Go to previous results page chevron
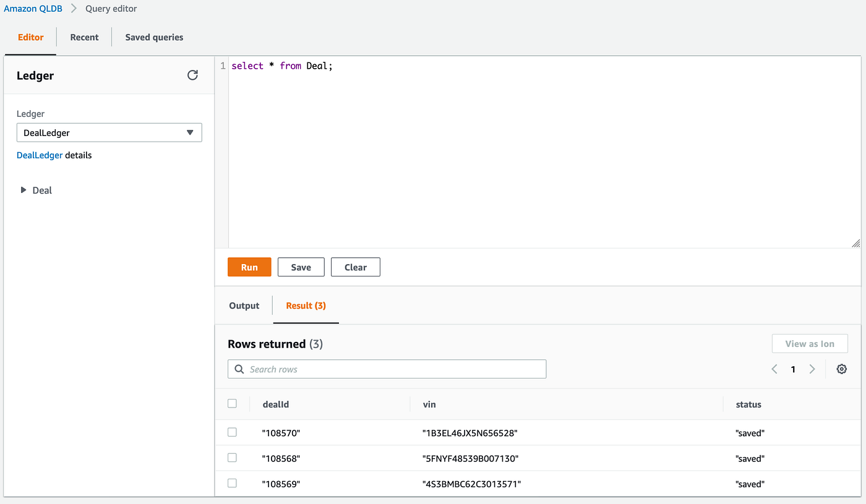The height and width of the screenshot is (504, 866). tap(774, 369)
